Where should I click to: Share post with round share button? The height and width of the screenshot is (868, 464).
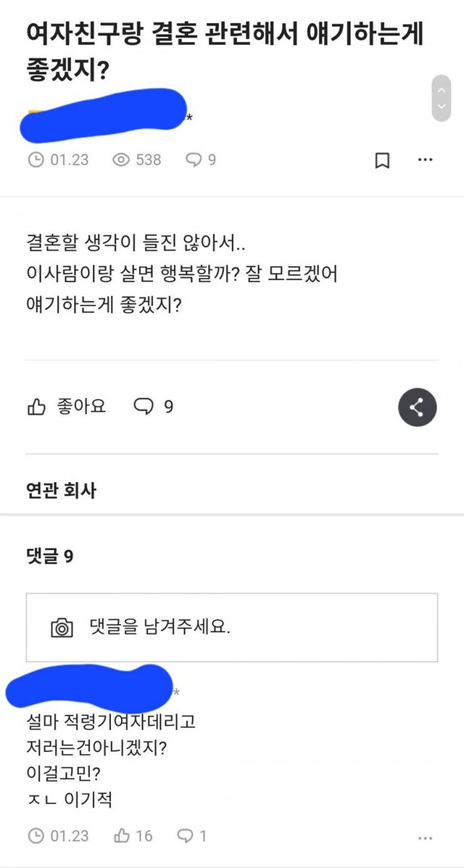point(417,407)
